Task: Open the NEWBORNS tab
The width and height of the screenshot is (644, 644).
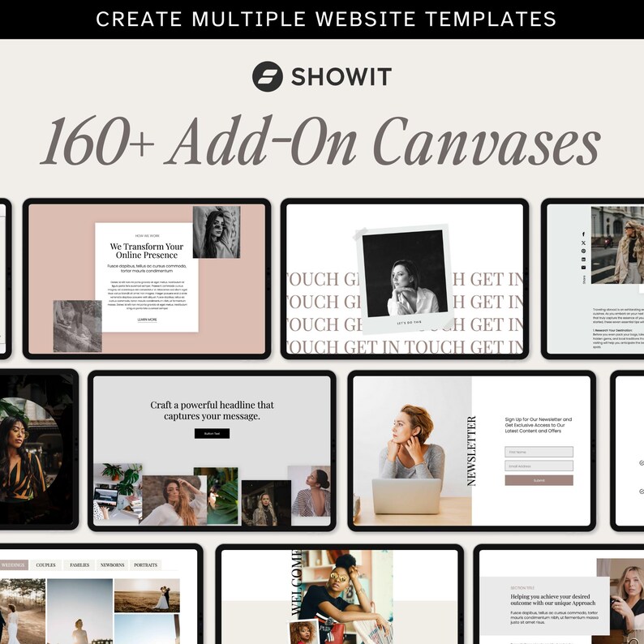Action: (112, 565)
